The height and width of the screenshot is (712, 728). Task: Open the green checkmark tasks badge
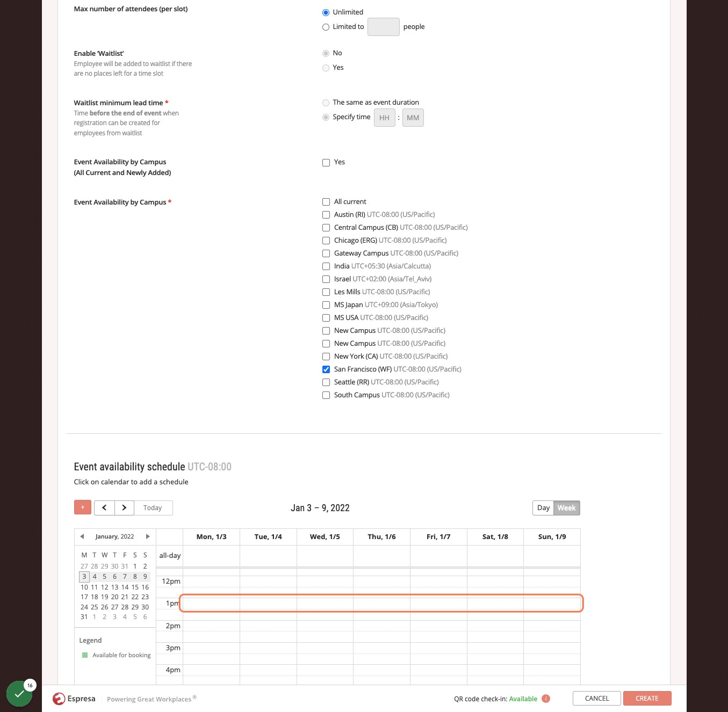(19, 694)
